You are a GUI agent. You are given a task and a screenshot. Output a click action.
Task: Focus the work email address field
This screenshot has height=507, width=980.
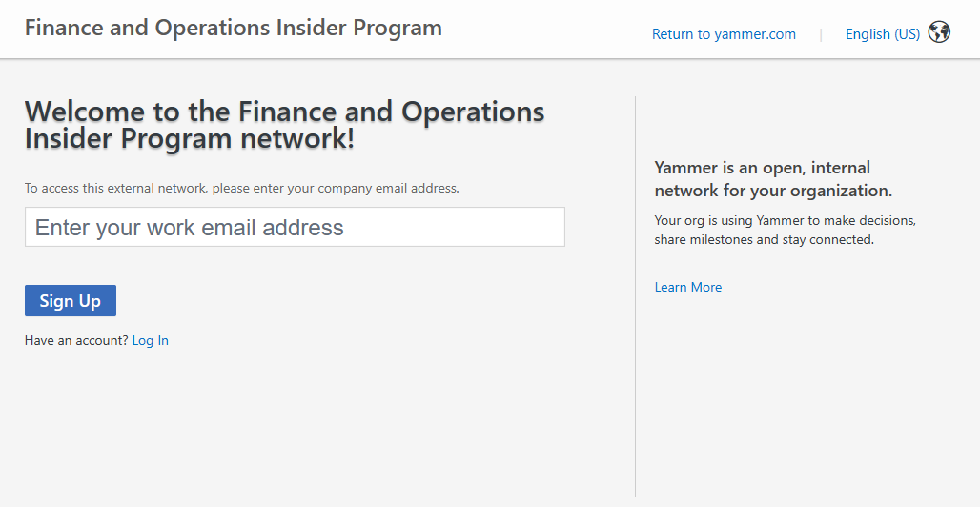(295, 227)
